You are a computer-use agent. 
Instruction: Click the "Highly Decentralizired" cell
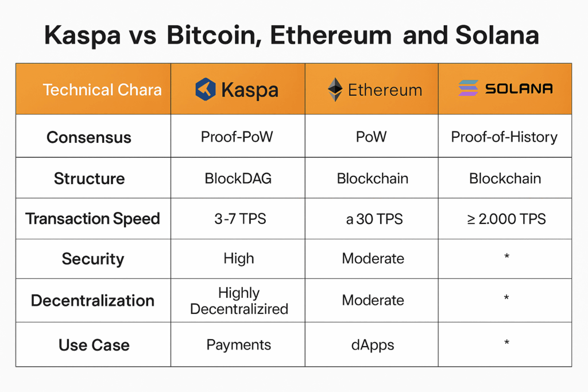click(x=239, y=301)
